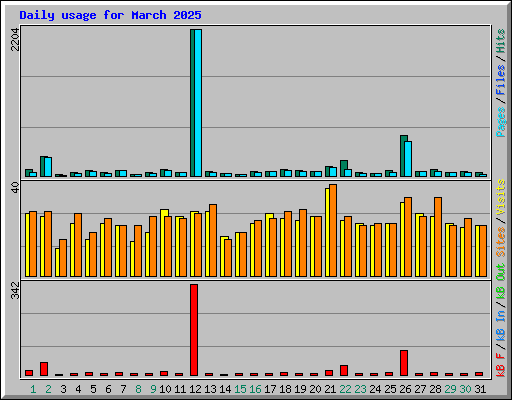The image size is (512, 400).
Task: Click day 31 on the x-axis
Action: pos(480,389)
